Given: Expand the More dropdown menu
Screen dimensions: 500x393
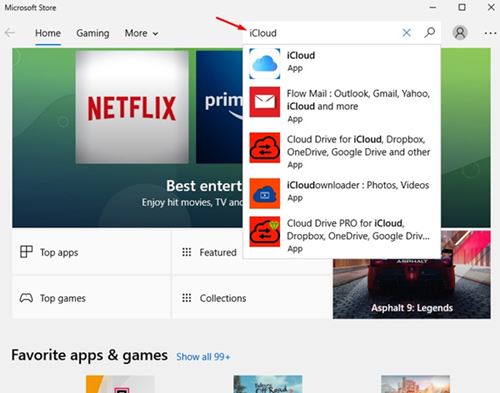Looking at the screenshot, I should tap(141, 33).
